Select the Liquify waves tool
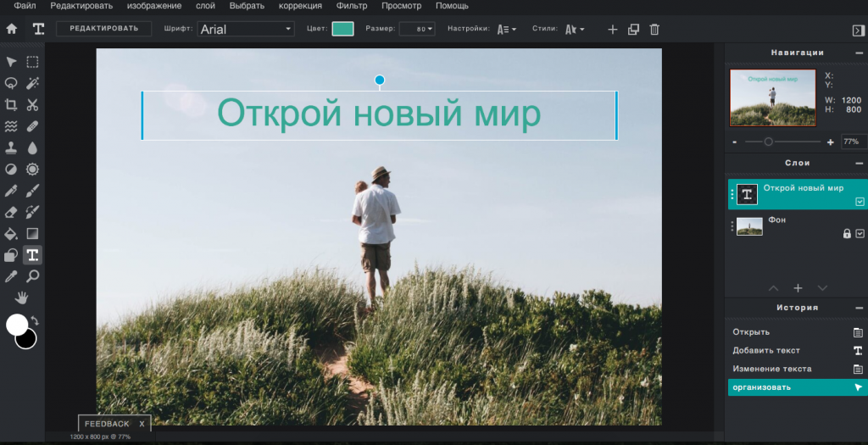The height and width of the screenshot is (445, 868). [x=11, y=126]
